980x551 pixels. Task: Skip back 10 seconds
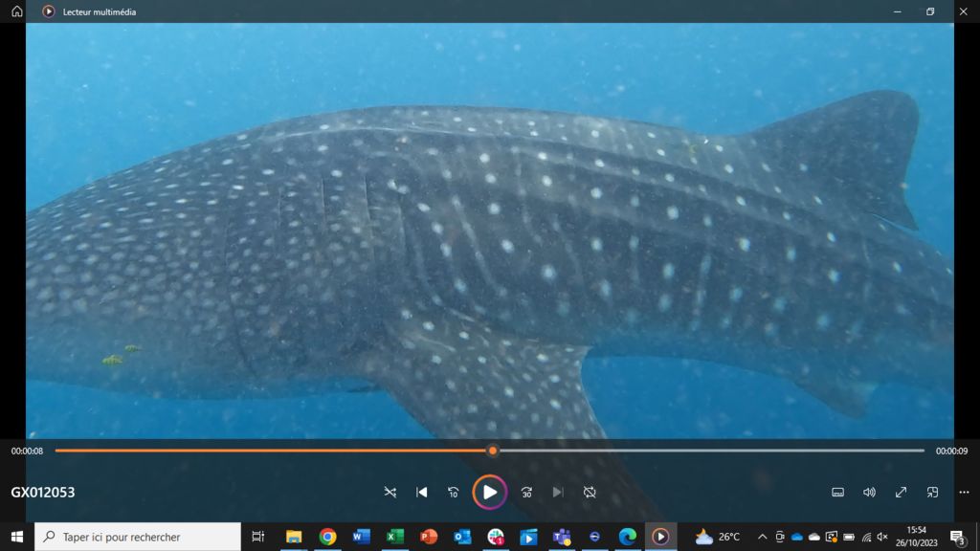pyautogui.click(x=454, y=492)
